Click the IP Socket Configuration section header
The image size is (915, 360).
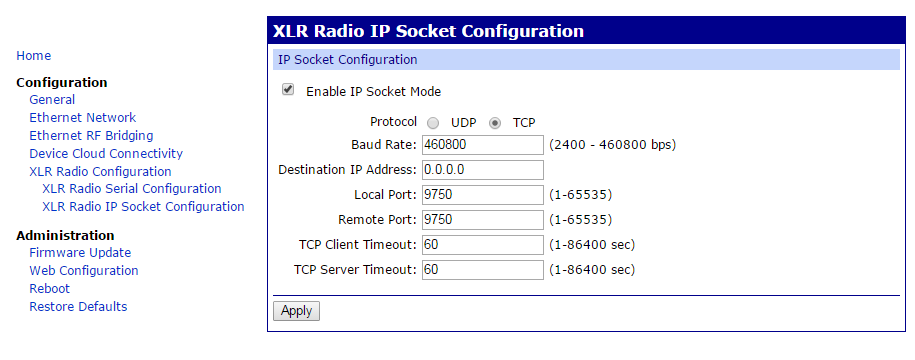pos(586,60)
